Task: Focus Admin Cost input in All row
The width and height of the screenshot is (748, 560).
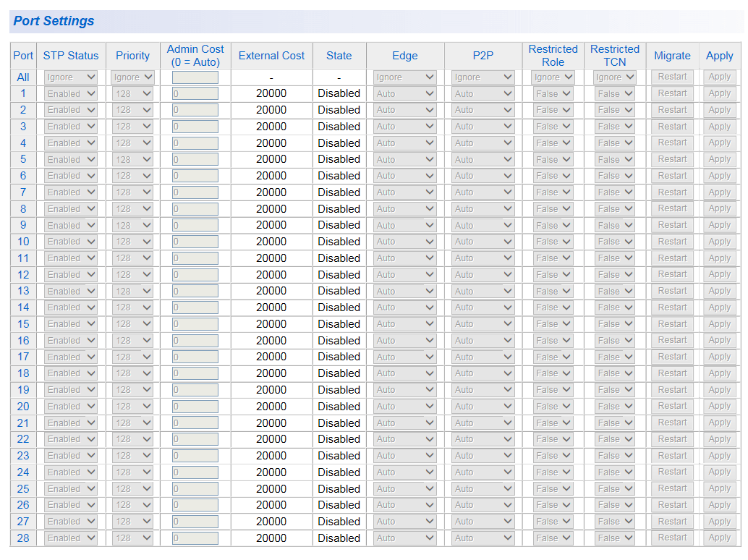Action: (x=195, y=77)
